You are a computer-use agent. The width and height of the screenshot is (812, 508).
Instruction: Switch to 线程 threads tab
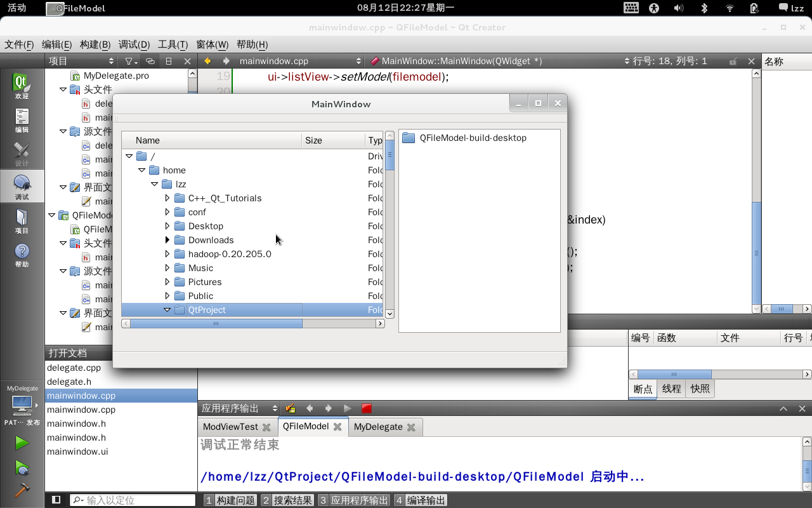coord(672,389)
